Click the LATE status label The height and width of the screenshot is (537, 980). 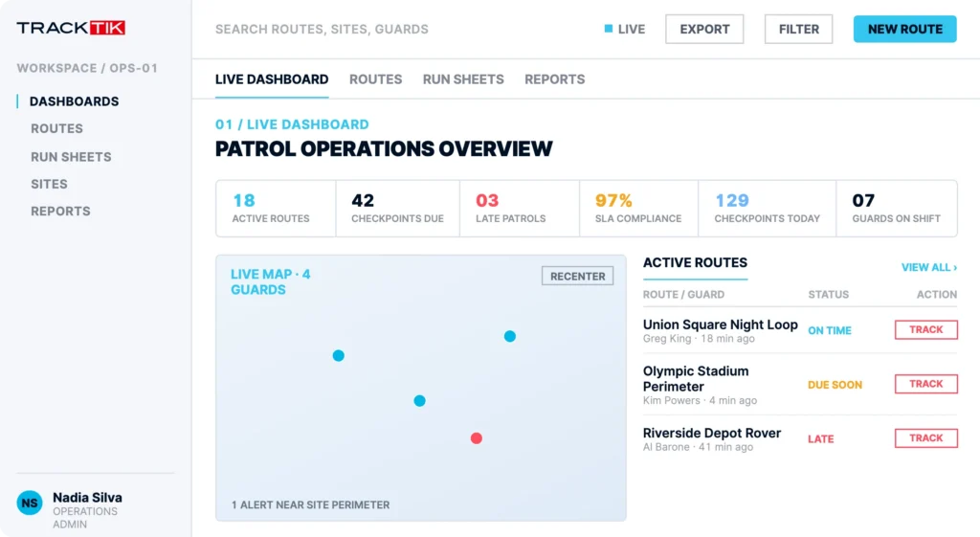(820, 438)
